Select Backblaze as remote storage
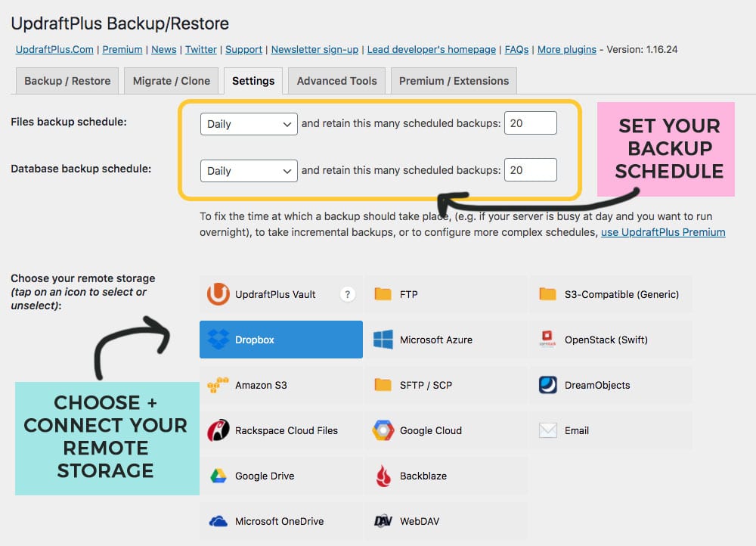 [446, 476]
